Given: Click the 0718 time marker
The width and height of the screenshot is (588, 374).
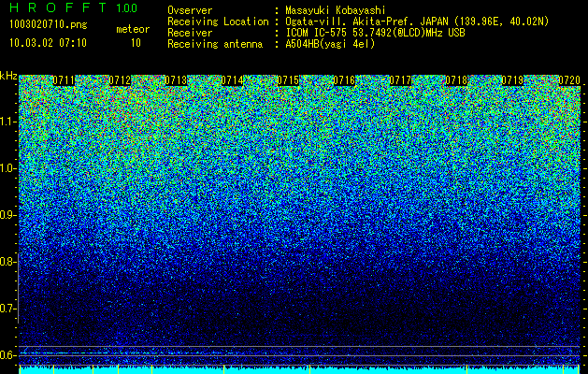Looking at the screenshot, I should point(456,80).
